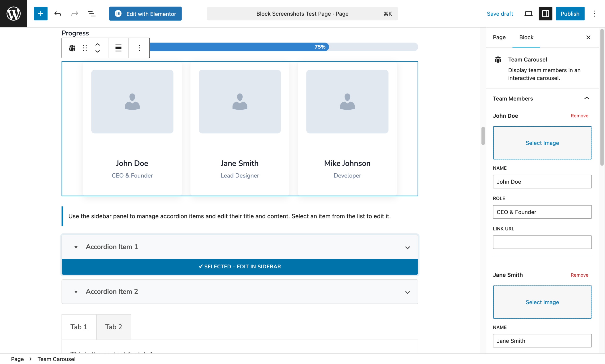Publish the page
Viewport: 605px width, 364px height.
pyautogui.click(x=570, y=13)
